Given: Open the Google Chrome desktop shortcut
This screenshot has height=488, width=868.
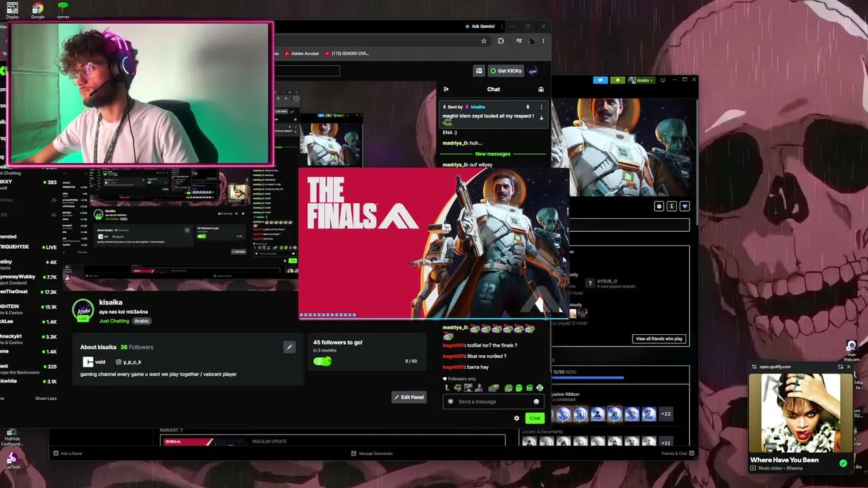Looking at the screenshot, I should pyautogui.click(x=38, y=9).
